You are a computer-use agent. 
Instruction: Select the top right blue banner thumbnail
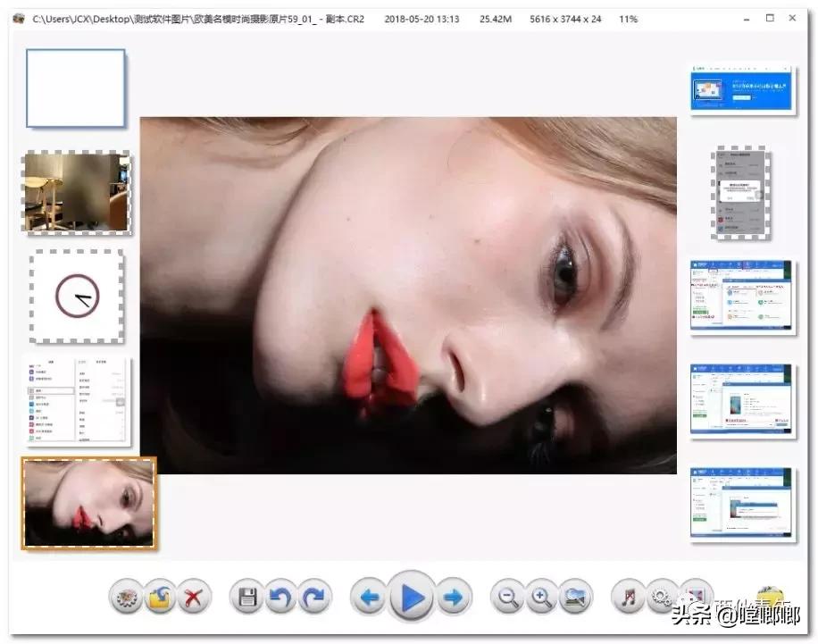[742, 88]
